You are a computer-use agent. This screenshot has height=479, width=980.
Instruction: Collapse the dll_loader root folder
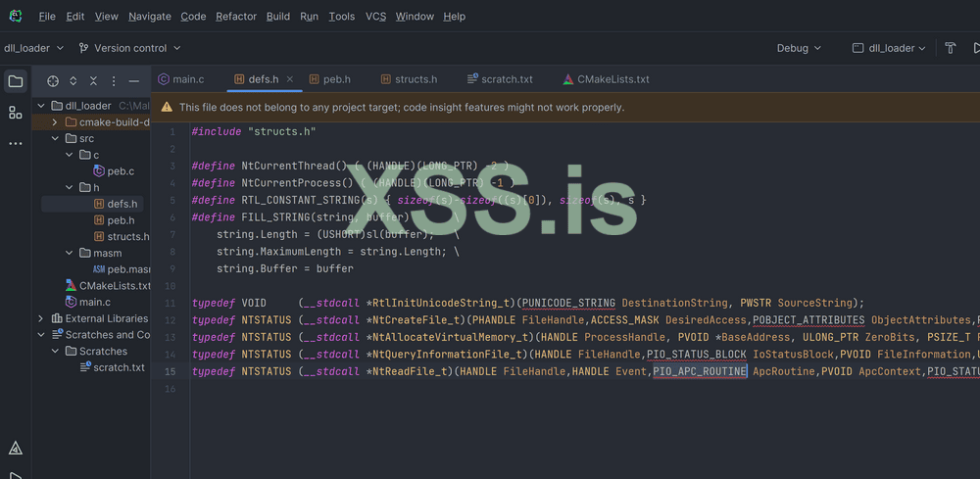point(42,106)
